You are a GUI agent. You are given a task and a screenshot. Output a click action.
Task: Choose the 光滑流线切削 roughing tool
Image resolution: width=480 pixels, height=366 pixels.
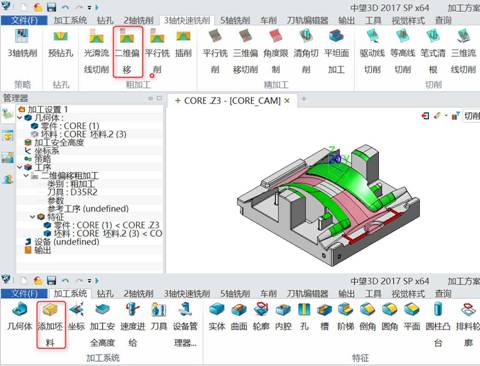96,51
